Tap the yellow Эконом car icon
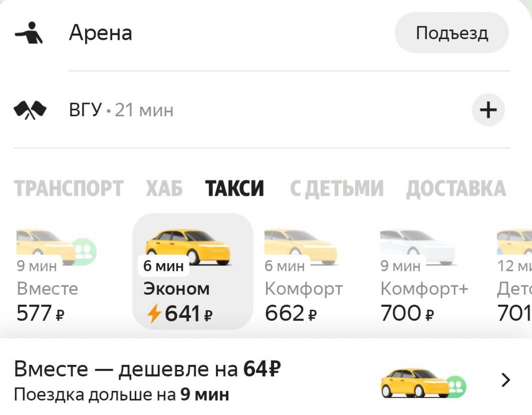 (188, 246)
